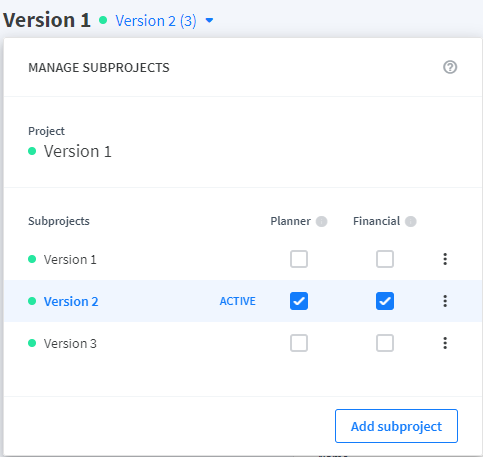This screenshot has height=457, width=483.
Task: Uncheck the Planner checkbox for Version 2
Action: (x=299, y=301)
